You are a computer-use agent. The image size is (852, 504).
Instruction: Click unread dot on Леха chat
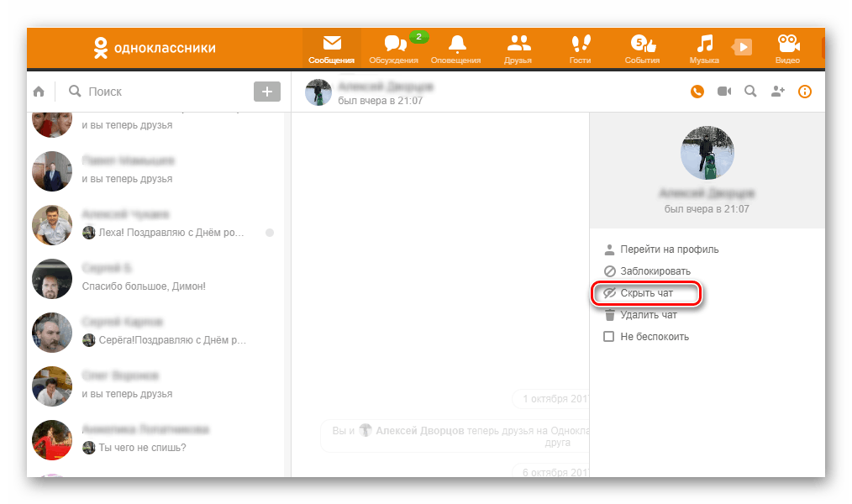point(270,233)
